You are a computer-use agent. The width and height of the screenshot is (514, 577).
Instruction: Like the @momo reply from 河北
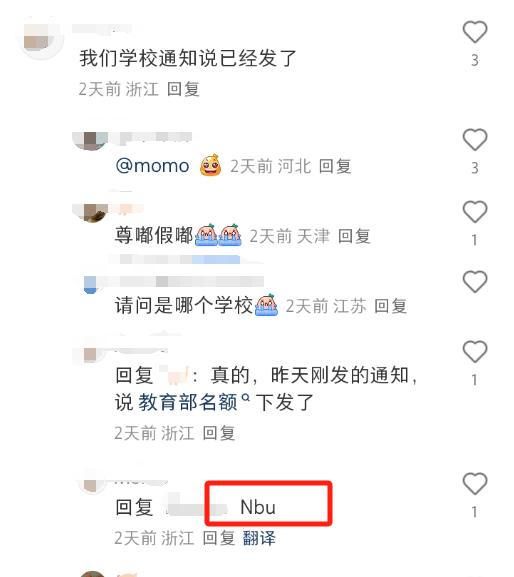pos(475,139)
